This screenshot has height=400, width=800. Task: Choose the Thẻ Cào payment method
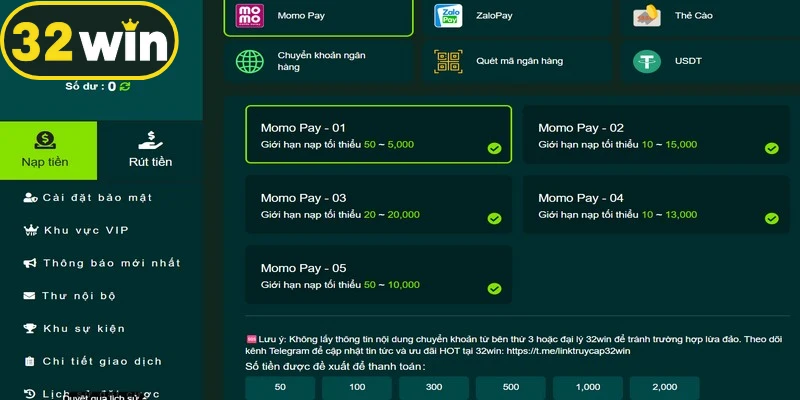click(710, 17)
